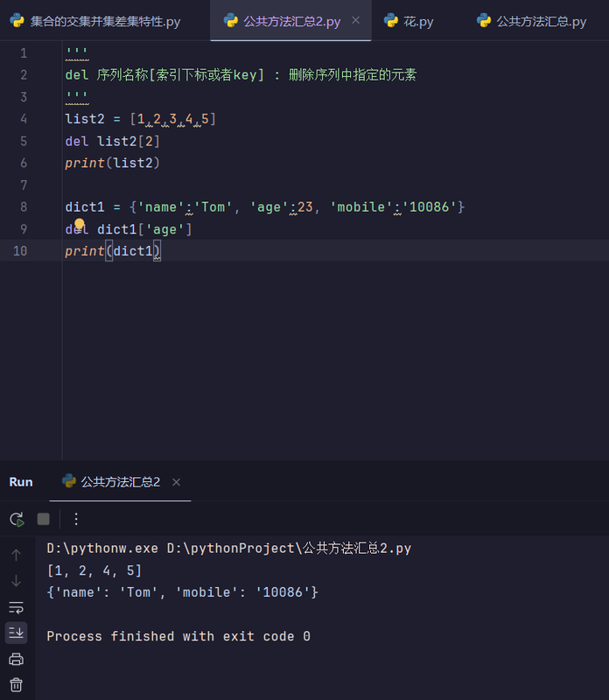Click the Python icon on 花.py tab
Viewport: 609px width, 700px height.
point(390,20)
